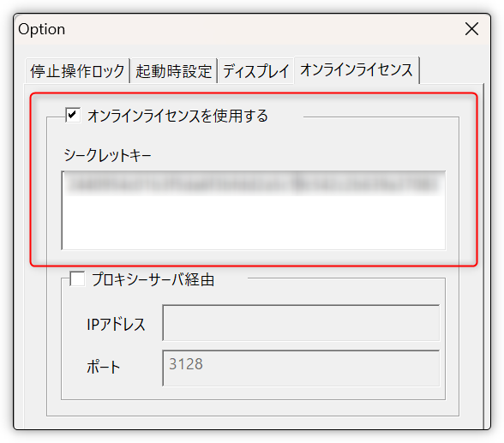504x443 pixels.
Task: Click the オンラインライセンスを使用する label text
Action: click(177, 116)
